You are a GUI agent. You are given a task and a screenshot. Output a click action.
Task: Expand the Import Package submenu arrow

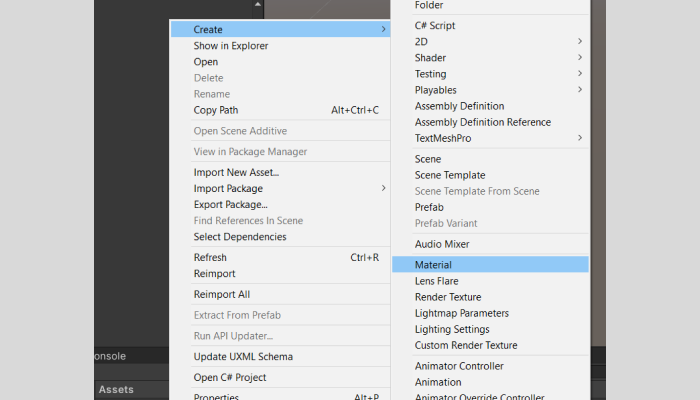coord(383,188)
